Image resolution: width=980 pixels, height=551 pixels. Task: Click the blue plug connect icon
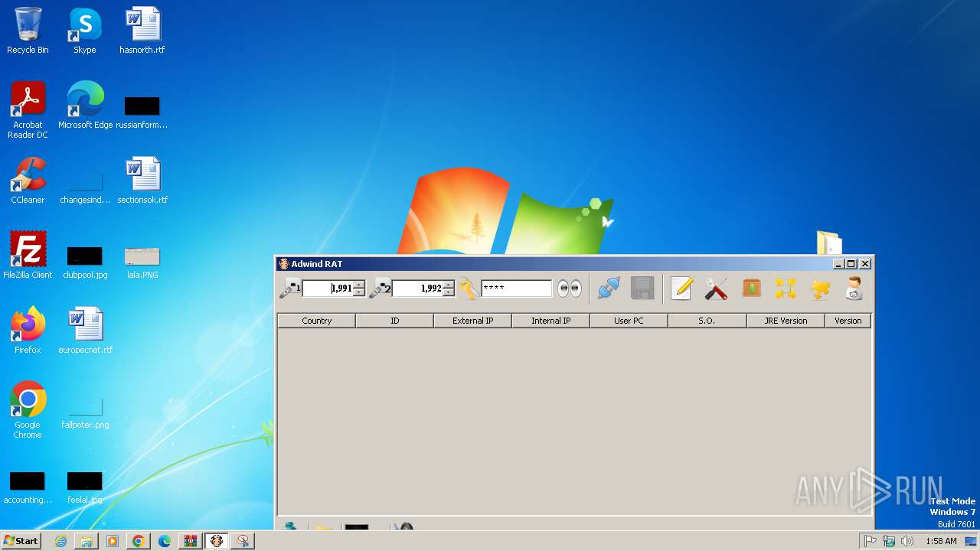point(609,289)
